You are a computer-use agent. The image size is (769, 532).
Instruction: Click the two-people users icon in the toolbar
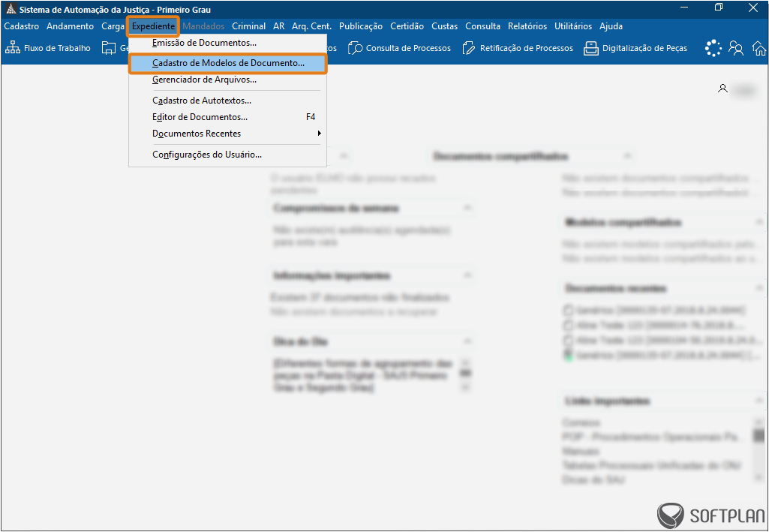pyautogui.click(x=736, y=48)
